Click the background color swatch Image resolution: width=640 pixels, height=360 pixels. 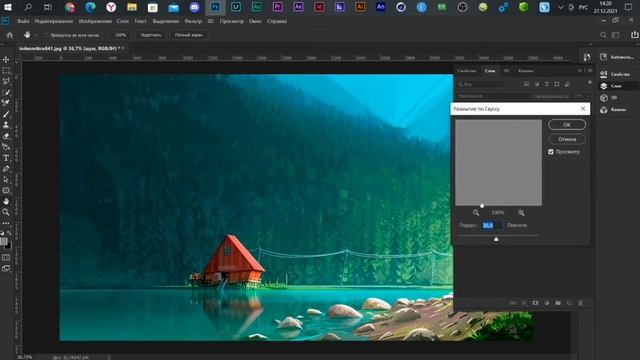coord(9,246)
